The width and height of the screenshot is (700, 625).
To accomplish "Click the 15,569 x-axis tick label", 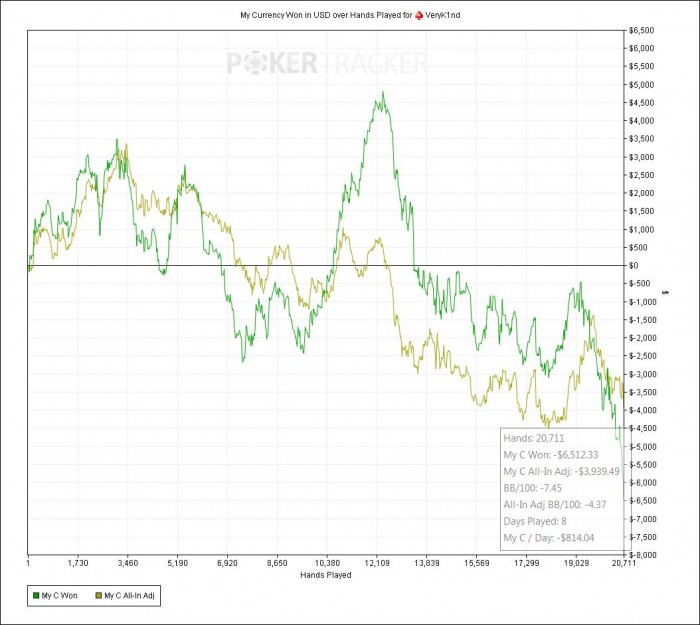I will coord(477,563).
